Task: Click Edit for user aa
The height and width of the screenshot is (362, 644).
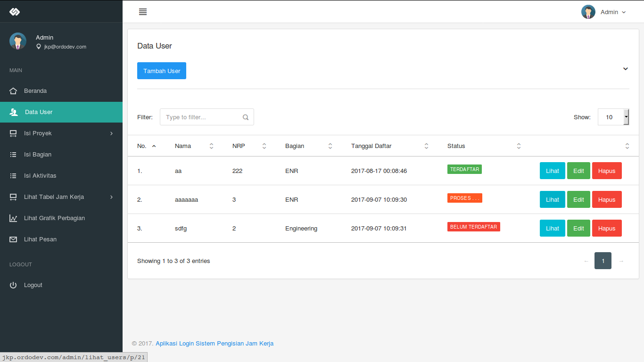Action: (x=578, y=171)
